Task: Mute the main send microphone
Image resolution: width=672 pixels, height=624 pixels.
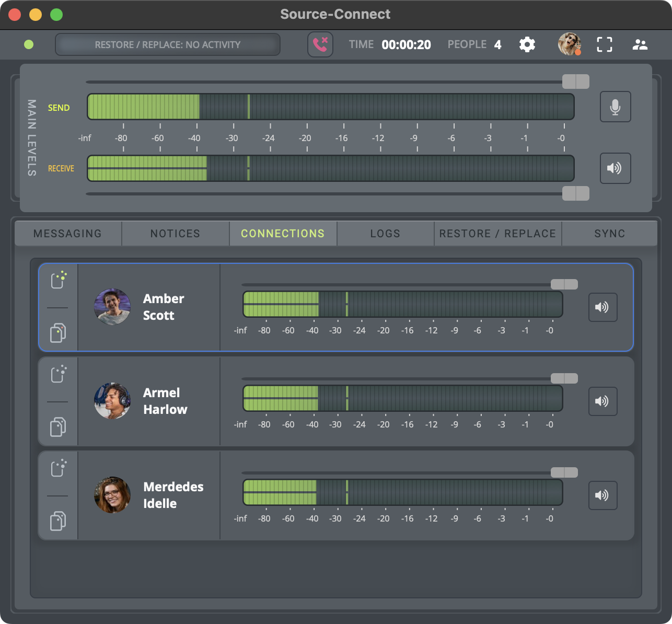Action: [x=615, y=107]
